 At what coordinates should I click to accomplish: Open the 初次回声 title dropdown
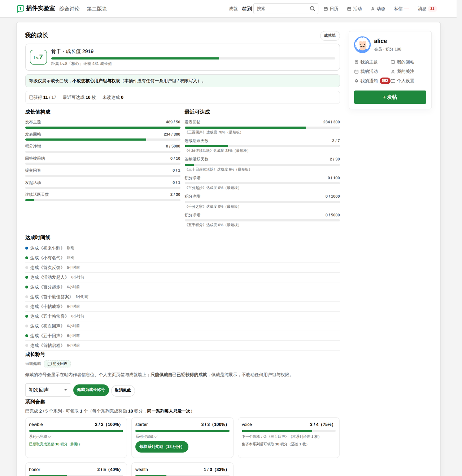pyautogui.click(x=48, y=390)
